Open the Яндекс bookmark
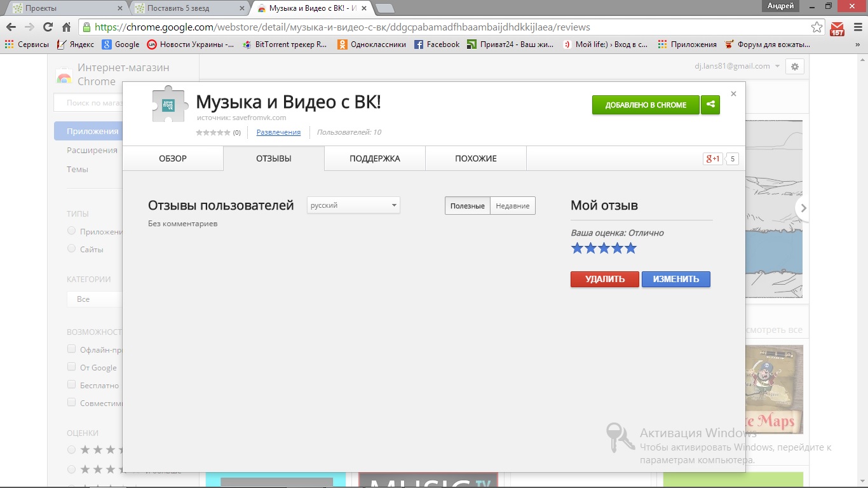Viewport: 868px width, 488px height. [75, 44]
